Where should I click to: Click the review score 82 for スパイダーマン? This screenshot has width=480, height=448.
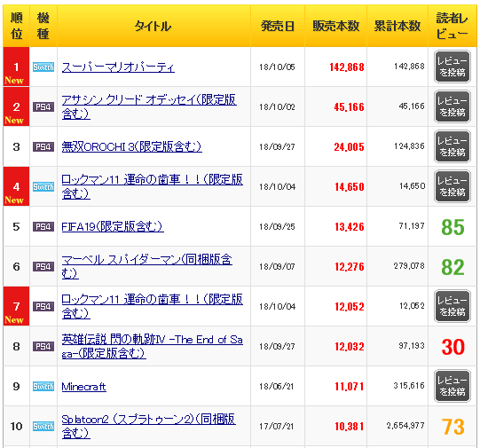point(452,267)
